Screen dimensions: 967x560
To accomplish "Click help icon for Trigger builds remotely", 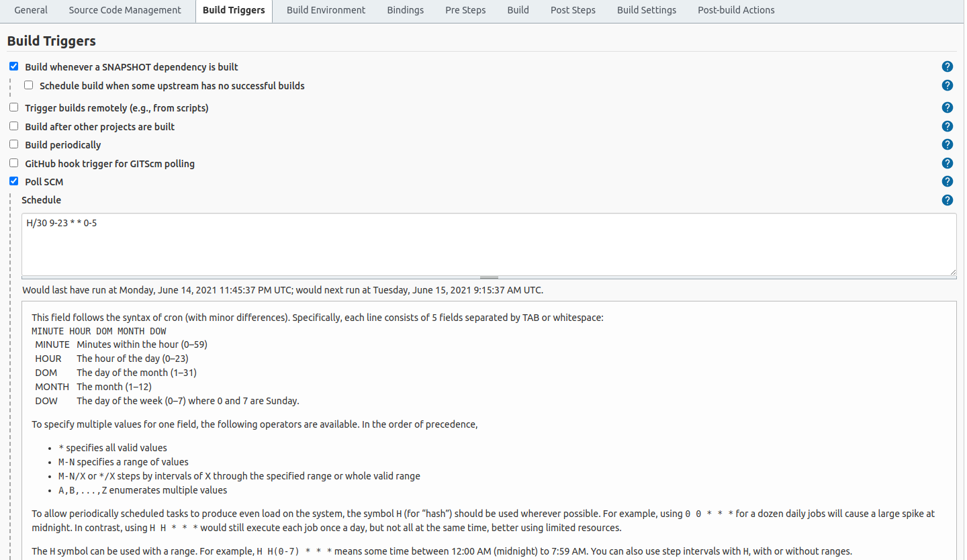I will pos(947,107).
